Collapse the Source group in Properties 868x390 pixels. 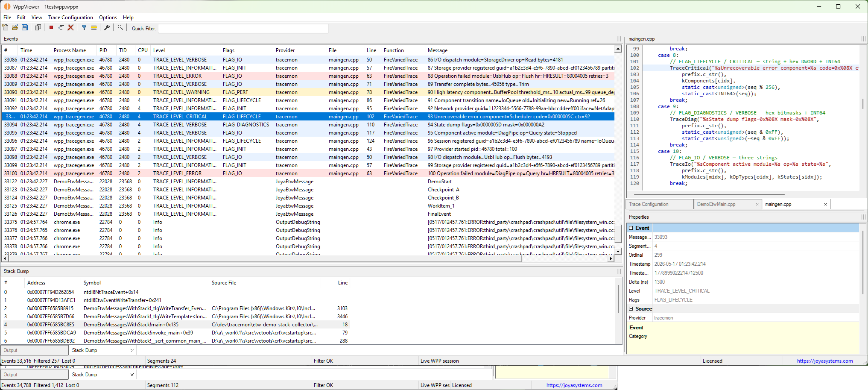631,309
